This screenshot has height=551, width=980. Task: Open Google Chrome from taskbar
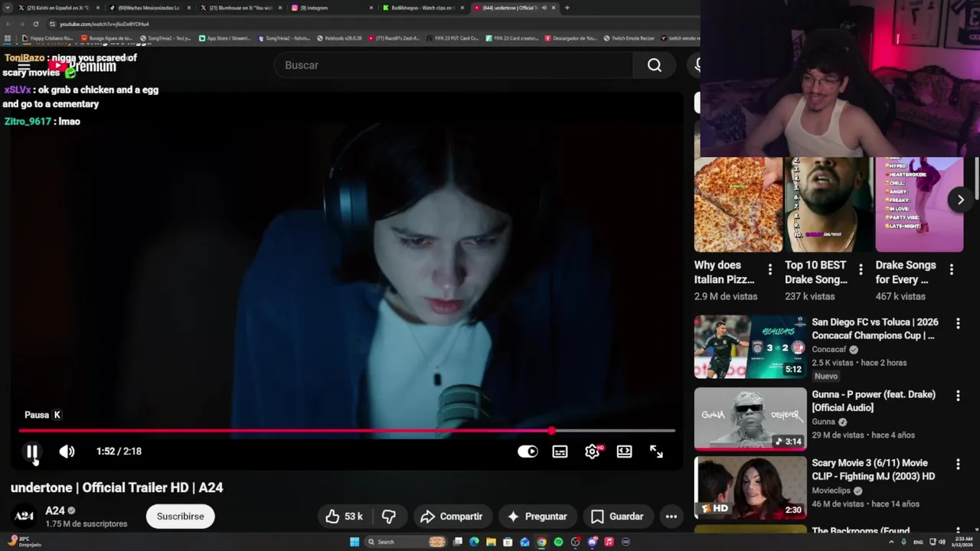(x=541, y=542)
